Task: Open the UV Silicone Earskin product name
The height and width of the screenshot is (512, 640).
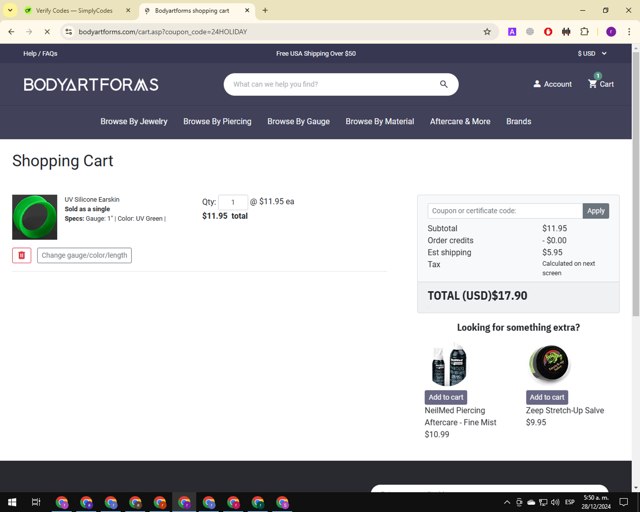Action: tap(92, 199)
